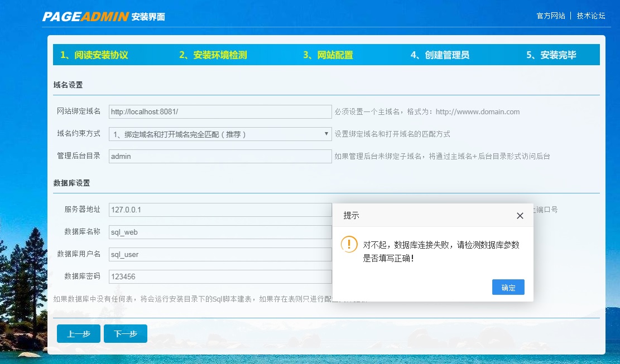Select step 2、安装环境检测
Viewport: 620px width, 364px height.
click(213, 55)
